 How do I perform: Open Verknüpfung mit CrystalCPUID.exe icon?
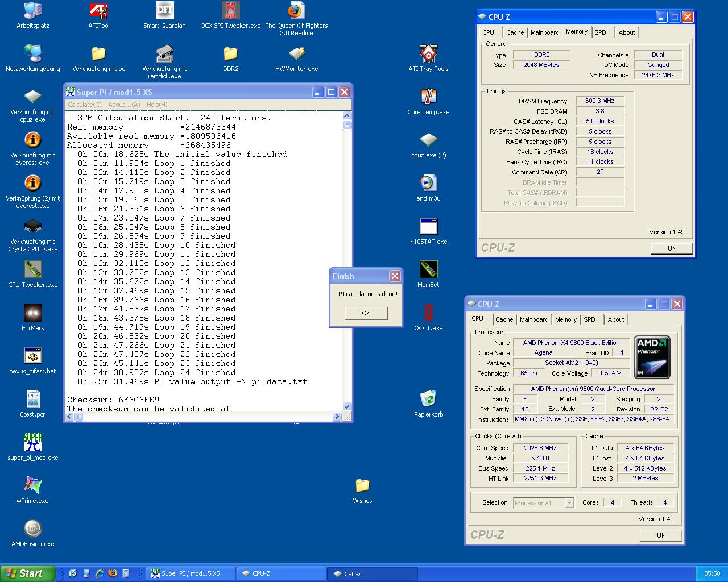tap(32, 235)
